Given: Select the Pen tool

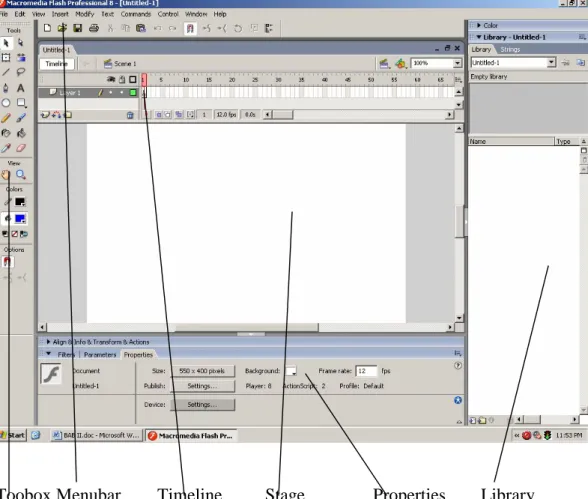Looking at the screenshot, I should [6, 88].
